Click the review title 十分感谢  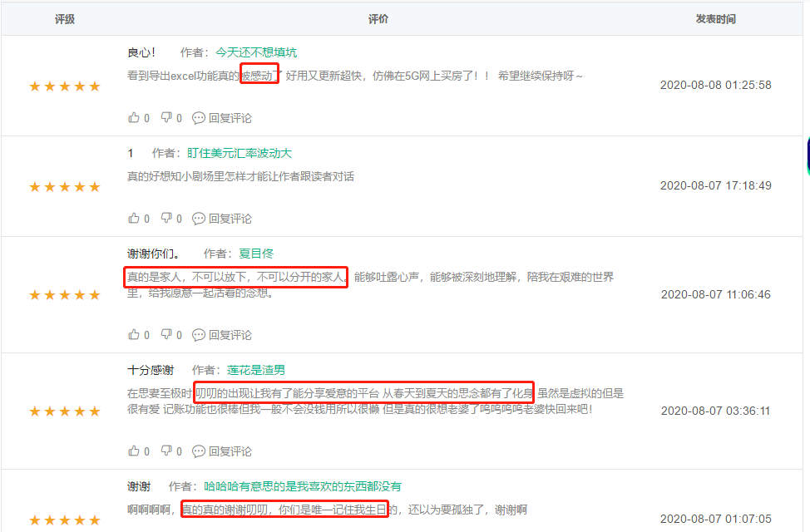(x=151, y=370)
